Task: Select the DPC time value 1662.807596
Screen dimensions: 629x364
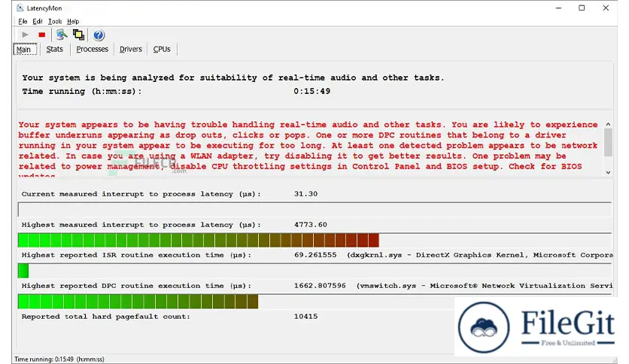Action: 320,286
